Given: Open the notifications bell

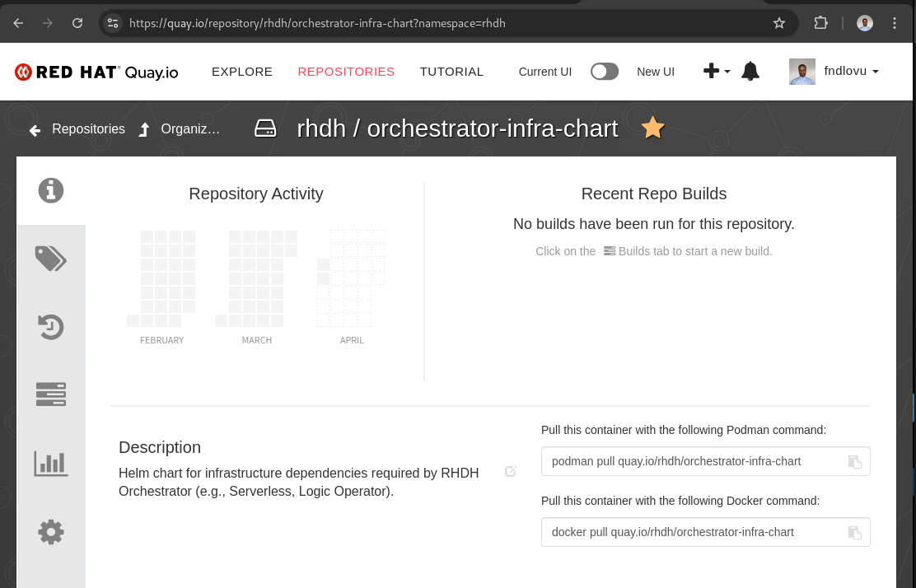Looking at the screenshot, I should point(750,72).
